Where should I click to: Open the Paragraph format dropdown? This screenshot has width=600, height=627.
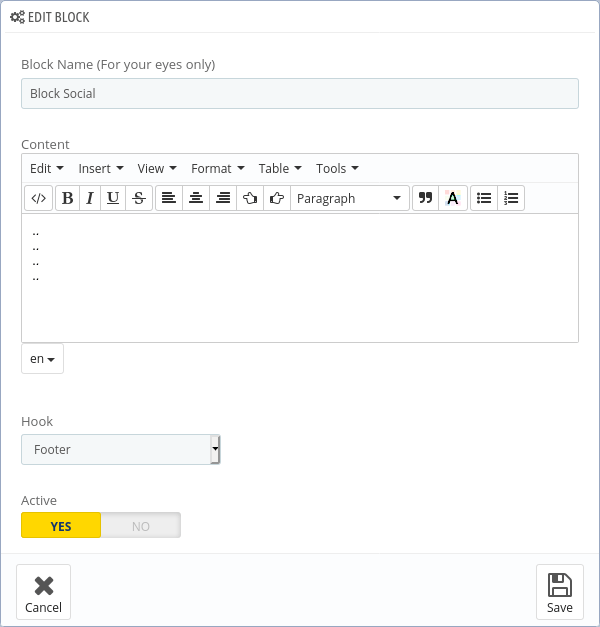tap(350, 198)
